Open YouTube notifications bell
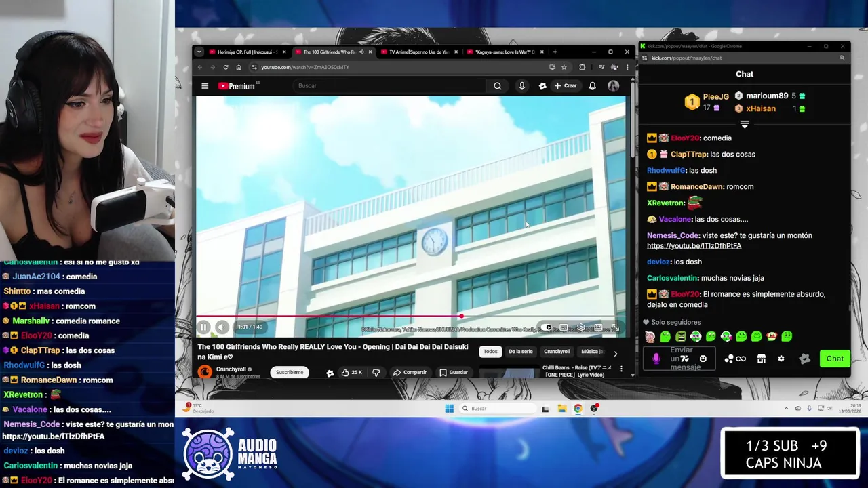 pyautogui.click(x=592, y=86)
